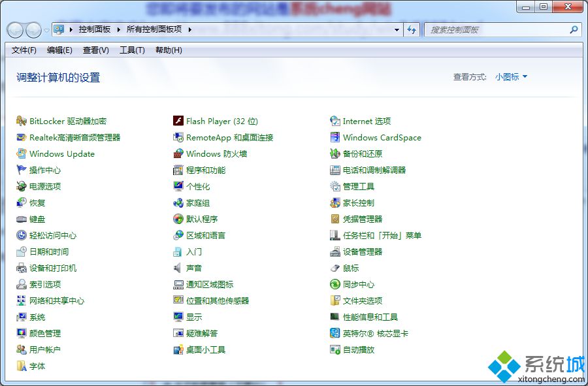Click the 自动播放 icon
The width and height of the screenshot is (588, 386).
pos(335,349)
